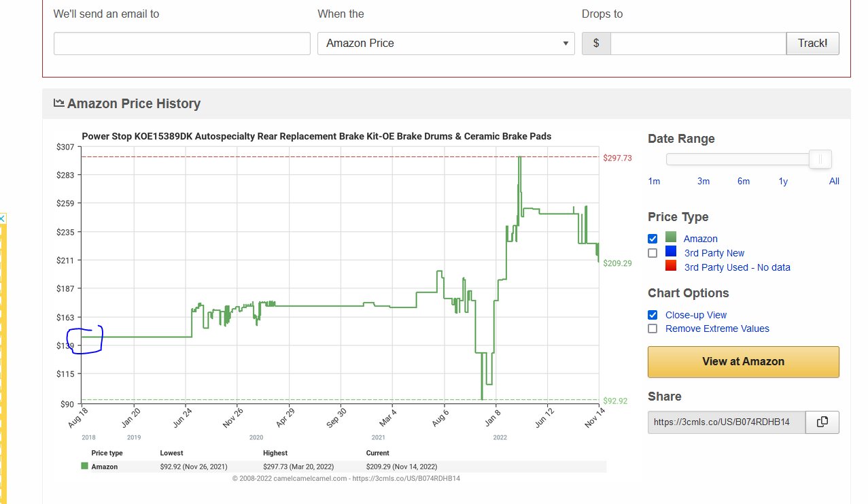Enable the 3rd Party New checkbox
Viewport: 868px width, 504px height.
click(x=653, y=253)
